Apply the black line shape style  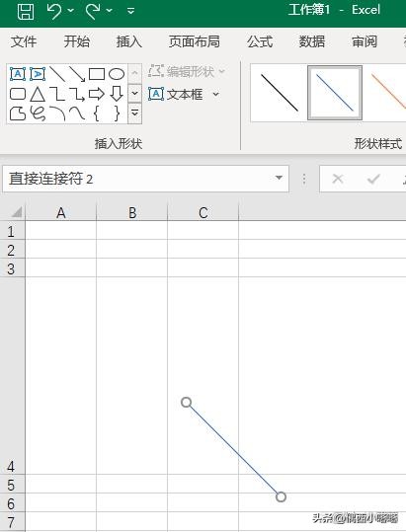280,93
